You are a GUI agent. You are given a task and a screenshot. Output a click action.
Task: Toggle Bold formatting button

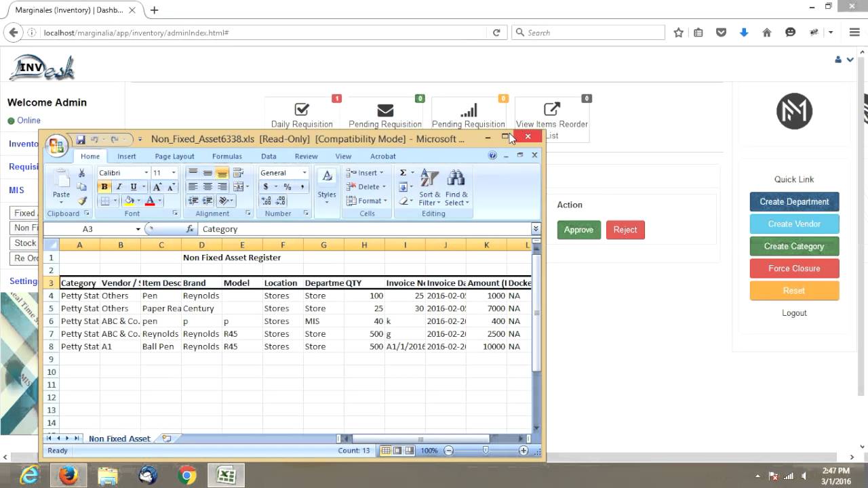(104, 187)
